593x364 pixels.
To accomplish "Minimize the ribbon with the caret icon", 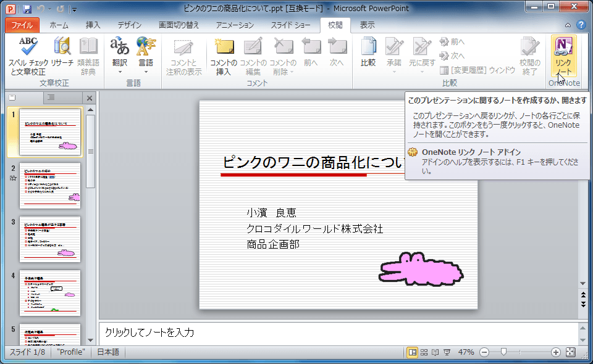I will 568,25.
